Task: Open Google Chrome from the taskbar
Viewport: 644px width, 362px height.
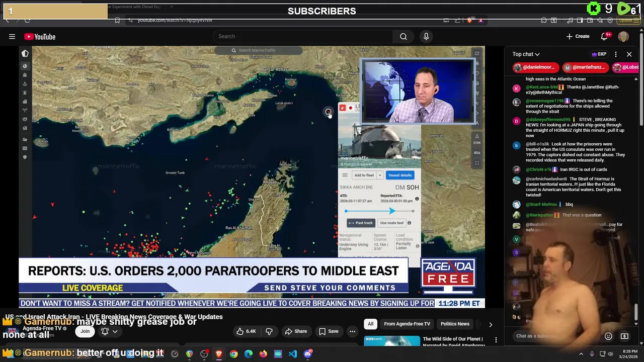Action: tap(233, 354)
